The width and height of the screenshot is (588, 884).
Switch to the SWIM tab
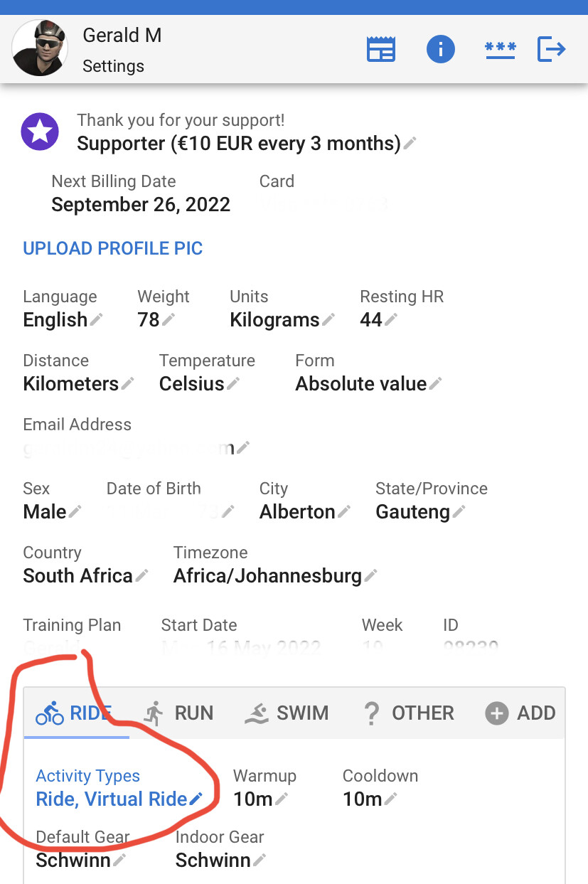[287, 713]
